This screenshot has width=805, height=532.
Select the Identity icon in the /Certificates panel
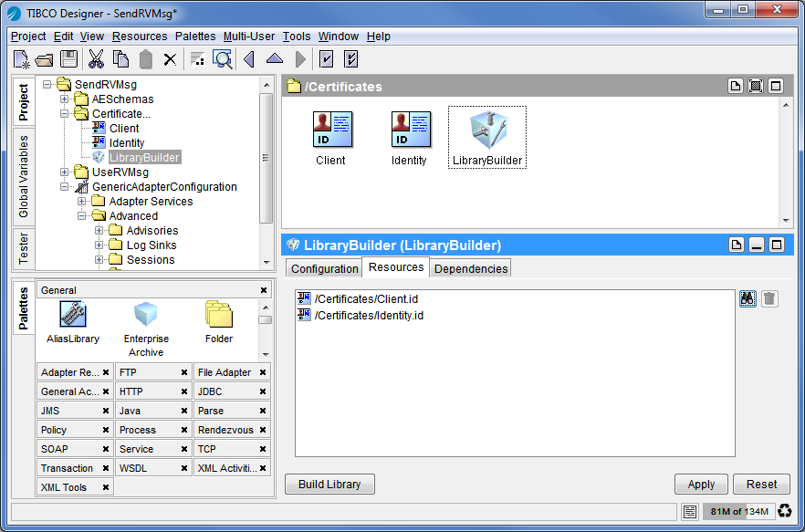(411, 130)
